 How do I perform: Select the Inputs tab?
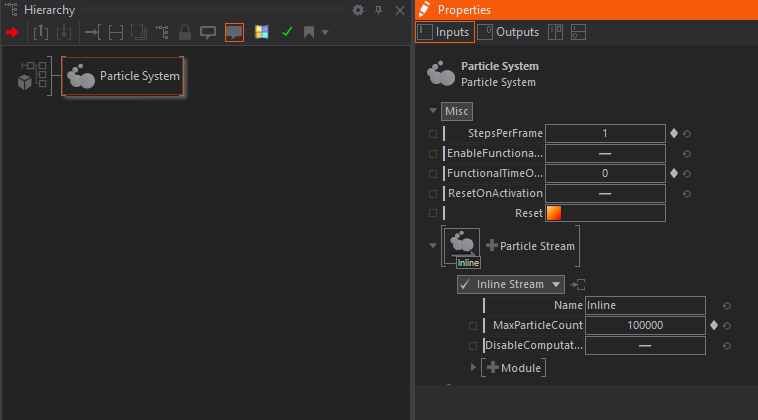pyautogui.click(x=444, y=32)
